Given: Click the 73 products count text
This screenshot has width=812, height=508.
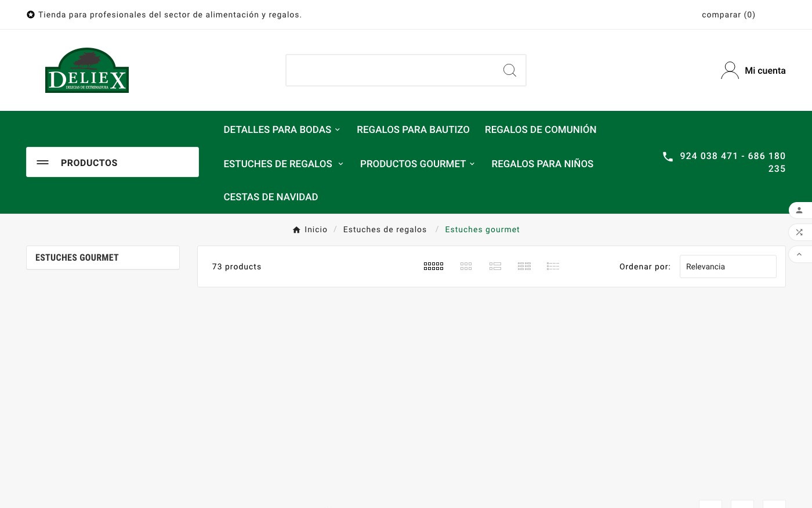Looking at the screenshot, I should coord(237,266).
